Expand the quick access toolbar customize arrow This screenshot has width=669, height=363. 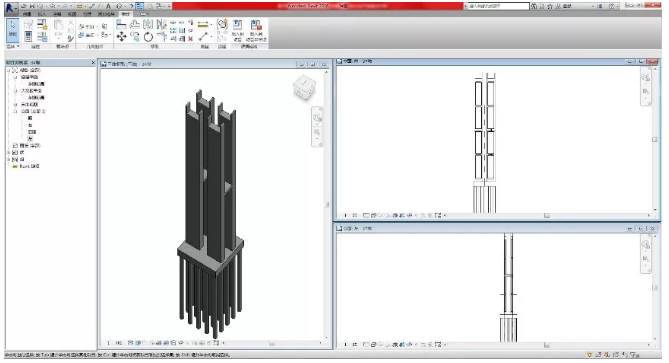click(x=169, y=6)
